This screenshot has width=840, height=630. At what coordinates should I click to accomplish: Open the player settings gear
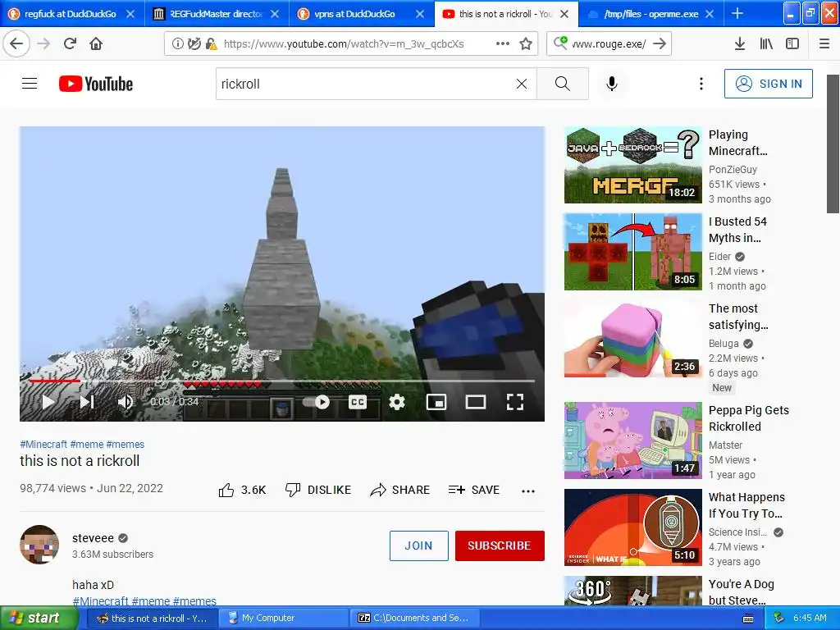(x=396, y=402)
